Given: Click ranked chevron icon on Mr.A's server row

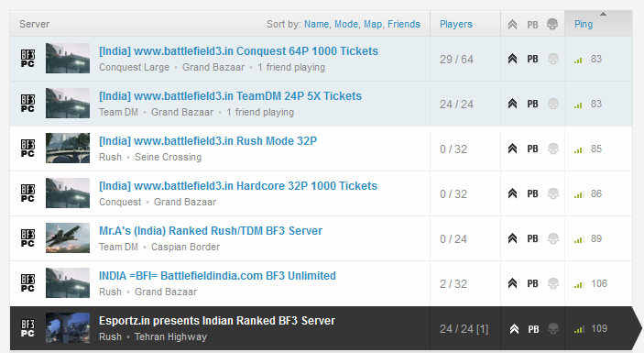Looking at the screenshot, I should pos(512,238).
